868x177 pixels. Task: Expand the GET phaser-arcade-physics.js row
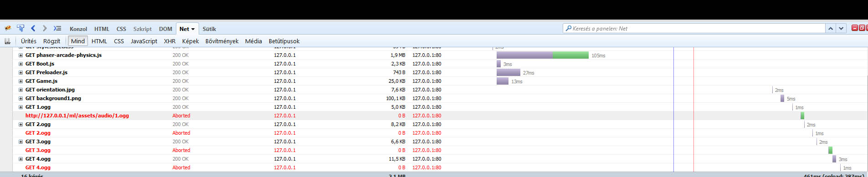click(x=21, y=55)
